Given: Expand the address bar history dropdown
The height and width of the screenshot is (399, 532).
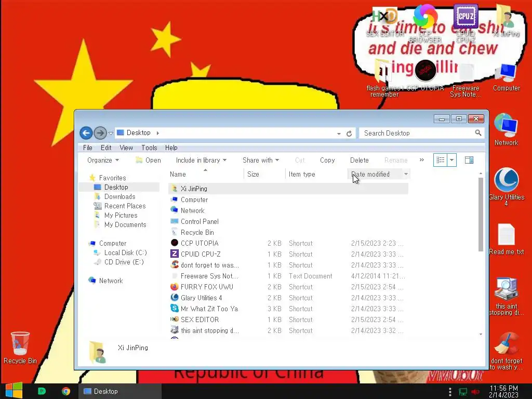Looking at the screenshot, I should (339, 134).
